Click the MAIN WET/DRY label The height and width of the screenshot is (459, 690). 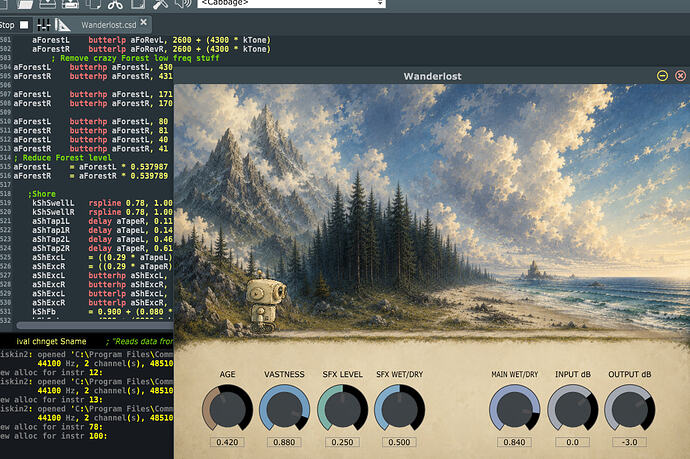point(514,374)
